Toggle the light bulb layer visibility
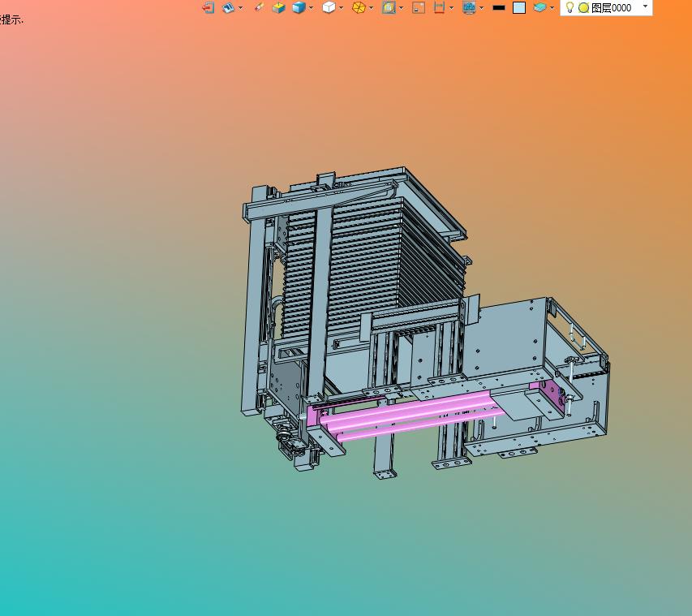This screenshot has width=692, height=616. coord(570,7)
